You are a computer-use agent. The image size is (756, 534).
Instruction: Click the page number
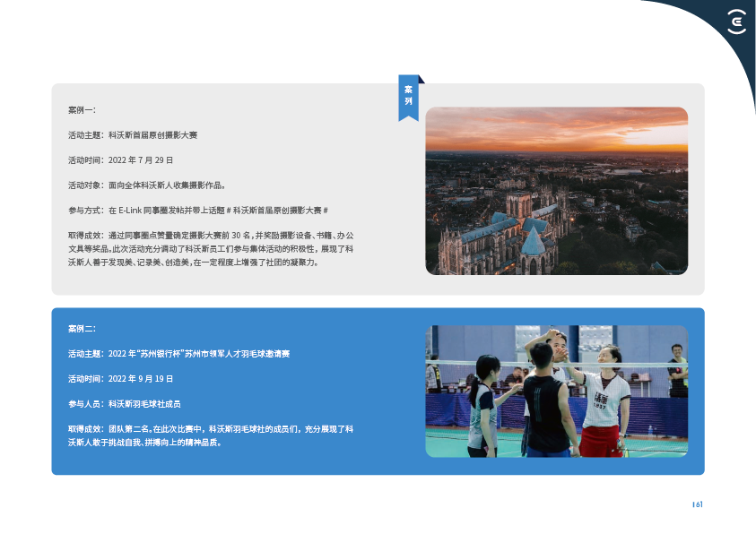pos(697,504)
